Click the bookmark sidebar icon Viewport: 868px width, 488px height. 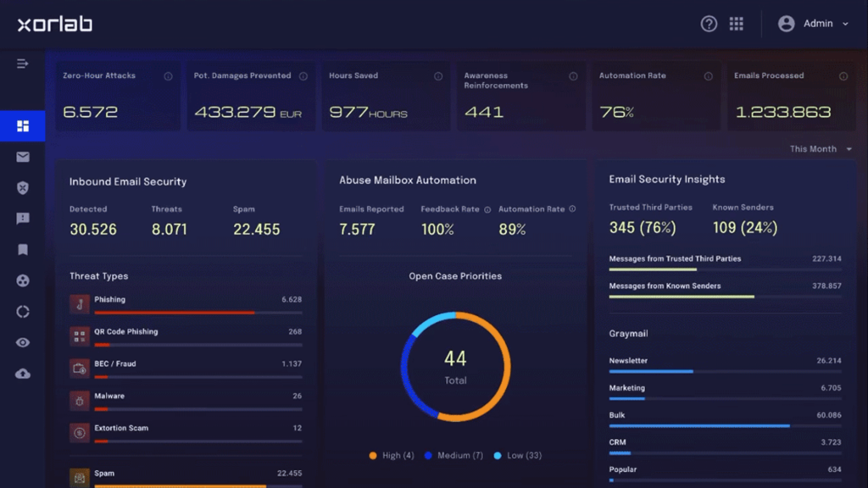[23, 250]
